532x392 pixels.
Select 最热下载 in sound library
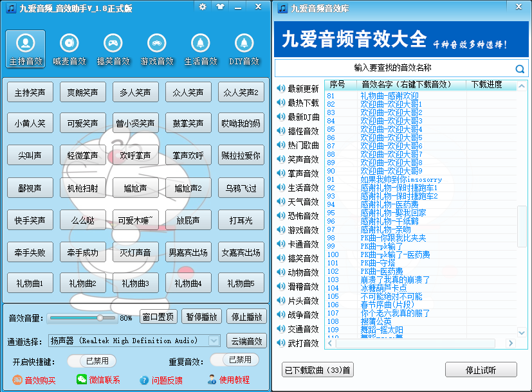pos(298,103)
